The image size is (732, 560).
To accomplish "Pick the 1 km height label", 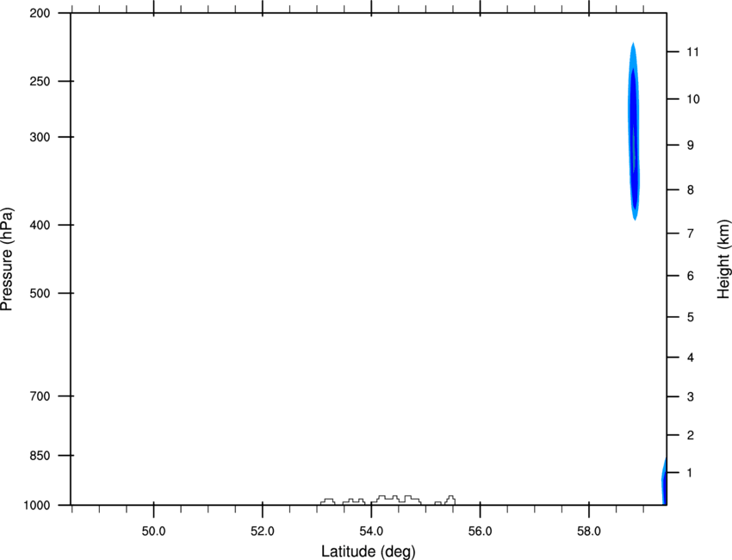I will pyautogui.click(x=691, y=473).
